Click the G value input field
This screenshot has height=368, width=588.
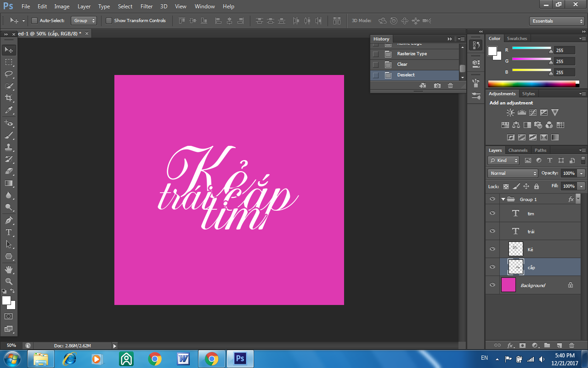(x=565, y=61)
